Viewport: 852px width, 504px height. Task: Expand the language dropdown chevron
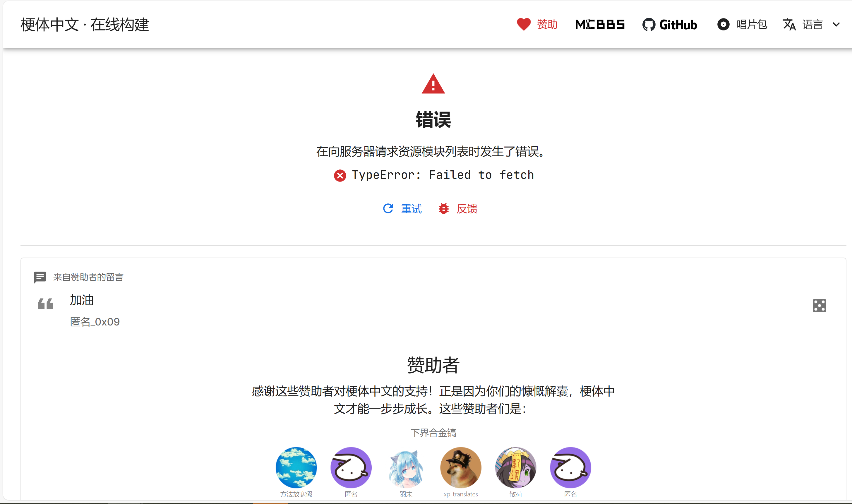click(x=836, y=25)
